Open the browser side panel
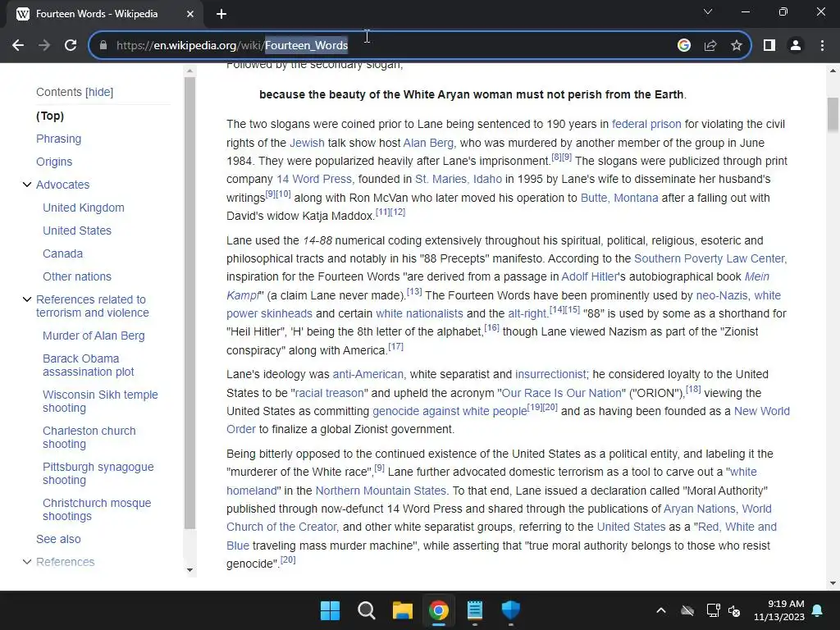This screenshot has height=630, width=840. point(769,46)
